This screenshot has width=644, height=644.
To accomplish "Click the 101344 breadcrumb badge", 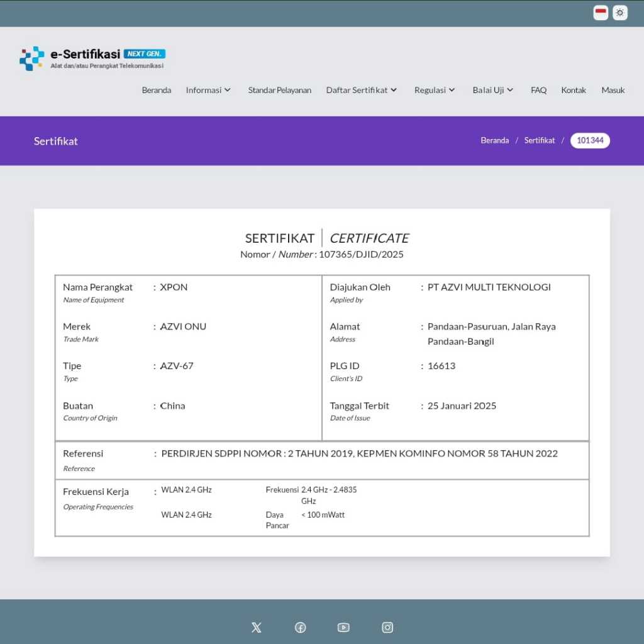I will [590, 140].
